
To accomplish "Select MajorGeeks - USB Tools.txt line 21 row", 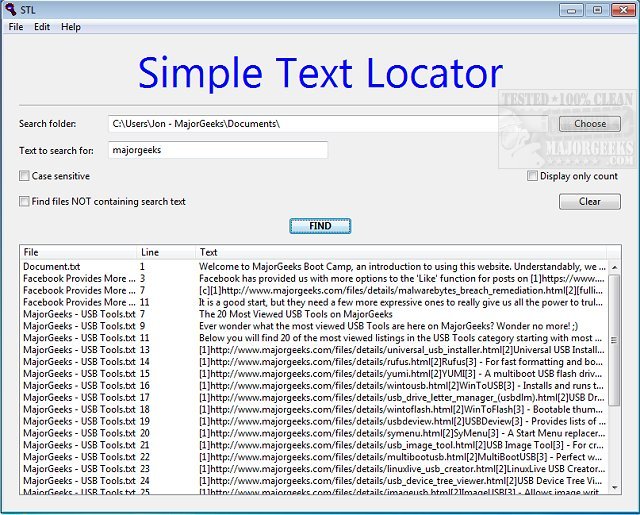I will click(313, 445).
